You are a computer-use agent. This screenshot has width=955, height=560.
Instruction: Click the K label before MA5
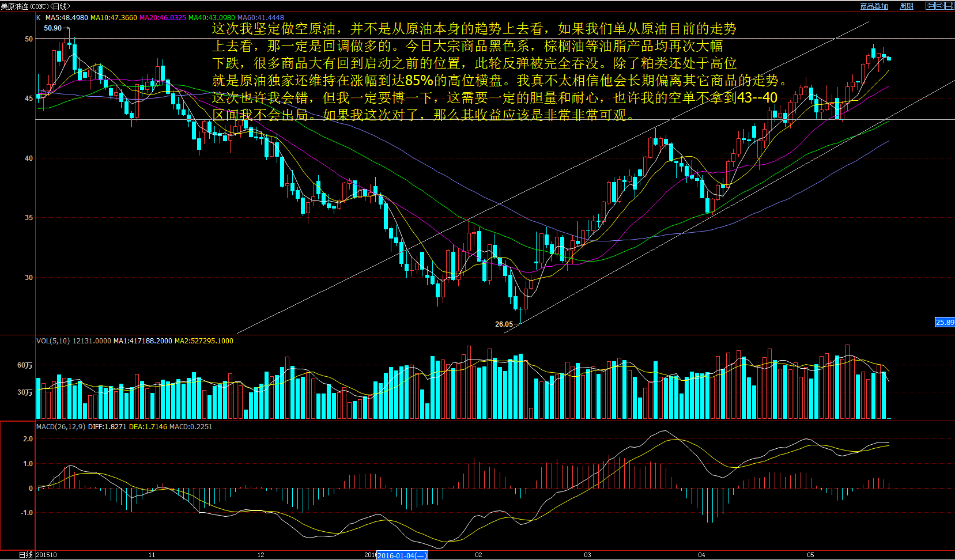click(x=39, y=18)
